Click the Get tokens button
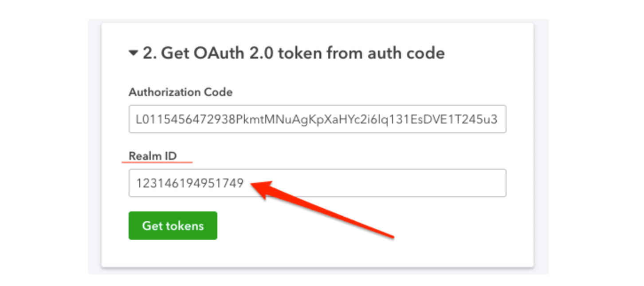Image resolution: width=644 pixels, height=286 pixels. tap(173, 226)
